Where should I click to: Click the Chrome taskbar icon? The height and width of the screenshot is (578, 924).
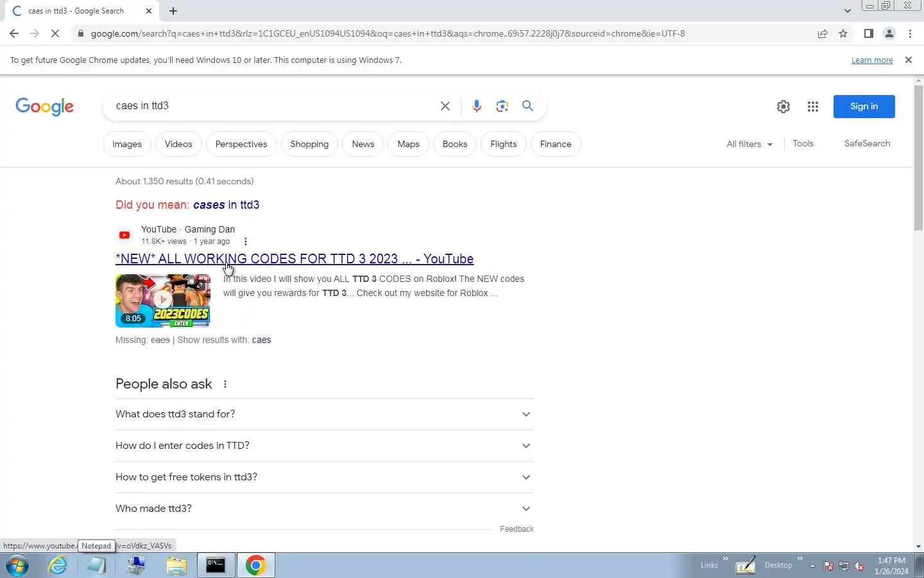coord(255,565)
